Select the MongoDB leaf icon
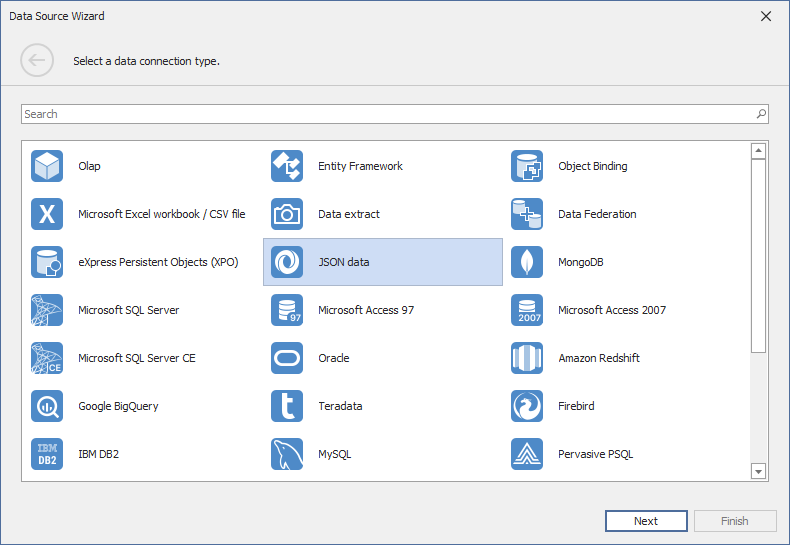Image resolution: width=790 pixels, height=545 pixels. (x=527, y=262)
